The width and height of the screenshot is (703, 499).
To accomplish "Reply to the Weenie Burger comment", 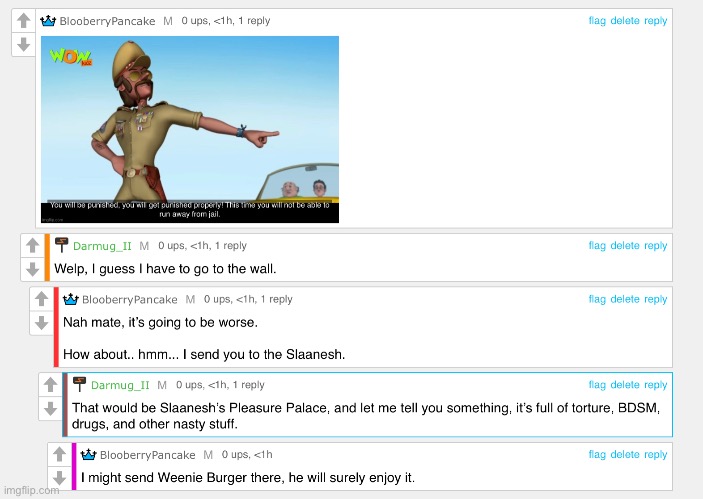I will coord(655,455).
